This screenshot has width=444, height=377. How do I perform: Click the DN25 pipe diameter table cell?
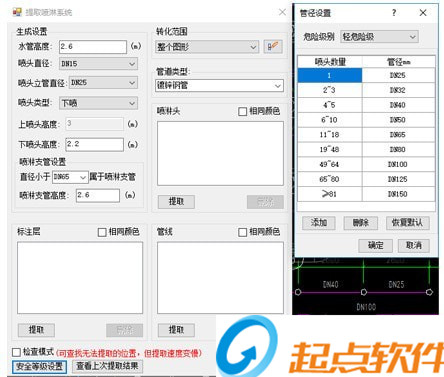click(399, 75)
